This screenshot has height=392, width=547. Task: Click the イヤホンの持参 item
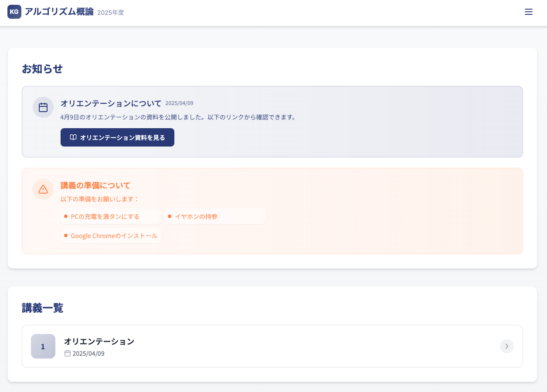[196, 216]
